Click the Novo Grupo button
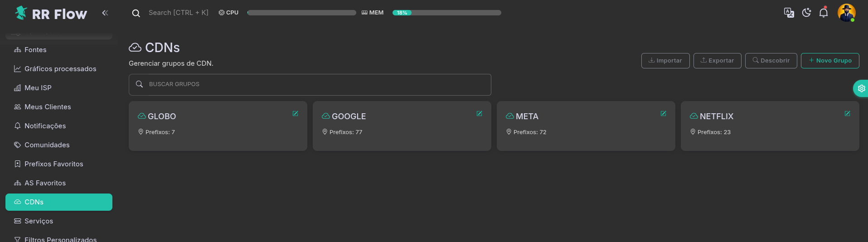The height and width of the screenshot is (242, 868). coord(829,61)
